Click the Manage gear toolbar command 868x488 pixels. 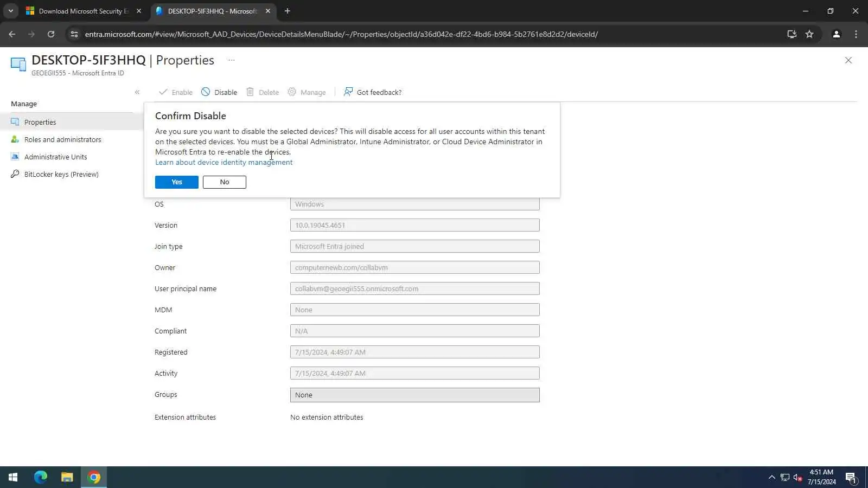[x=307, y=92]
